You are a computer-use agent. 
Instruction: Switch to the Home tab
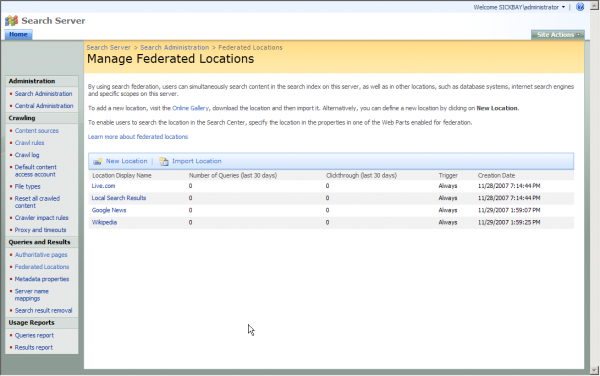tap(18, 34)
